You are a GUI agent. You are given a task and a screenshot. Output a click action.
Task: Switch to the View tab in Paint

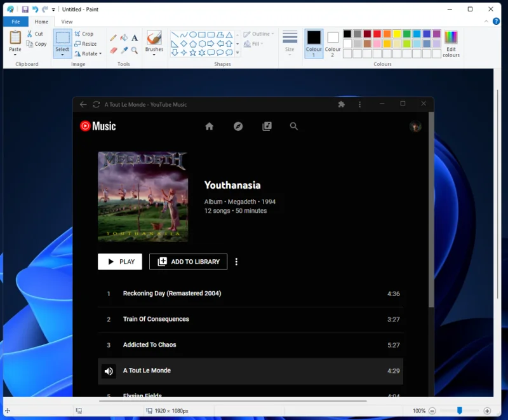pyautogui.click(x=67, y=21)
